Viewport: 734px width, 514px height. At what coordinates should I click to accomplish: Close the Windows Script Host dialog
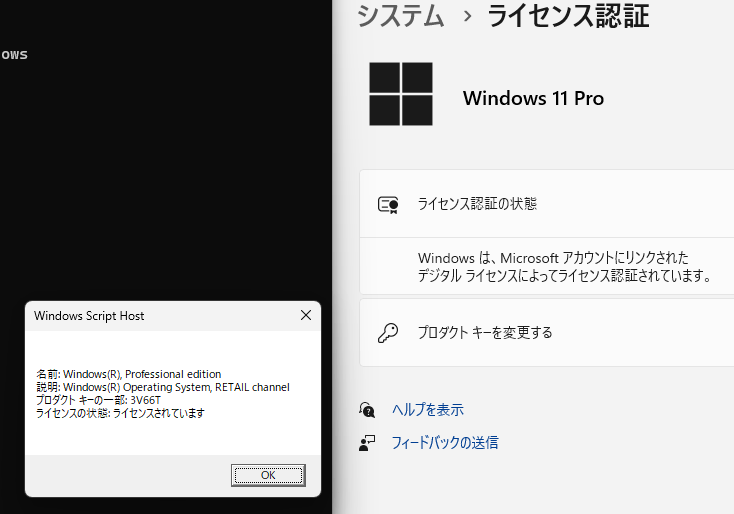click(306, 316)
